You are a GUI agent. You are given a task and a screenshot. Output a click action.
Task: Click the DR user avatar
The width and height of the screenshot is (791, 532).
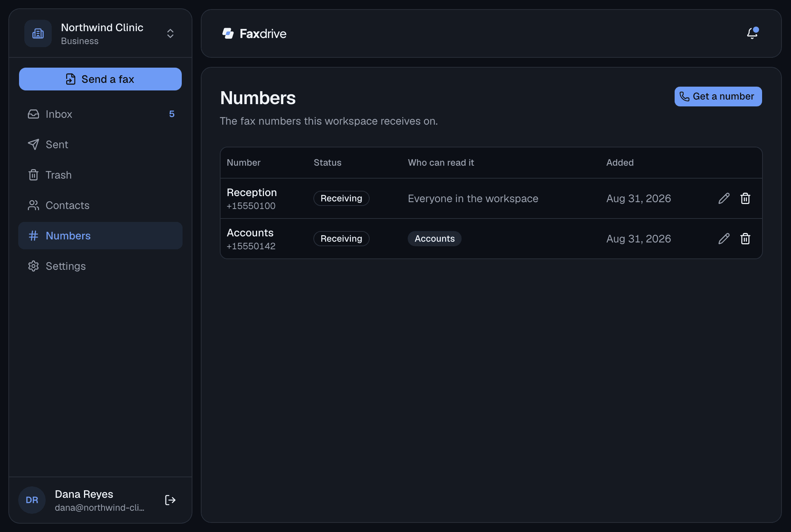click(x=32, y=500)
